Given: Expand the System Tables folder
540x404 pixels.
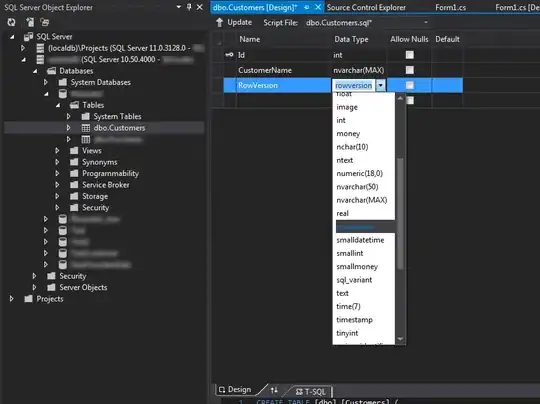Looking at the screenshot, I should (x=69, y=116).
